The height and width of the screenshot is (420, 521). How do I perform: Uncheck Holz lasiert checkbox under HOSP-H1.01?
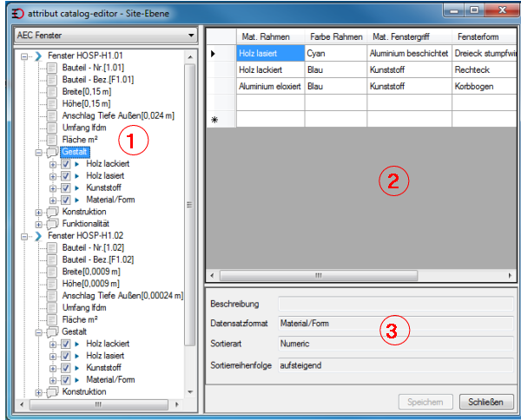(65, 176)
